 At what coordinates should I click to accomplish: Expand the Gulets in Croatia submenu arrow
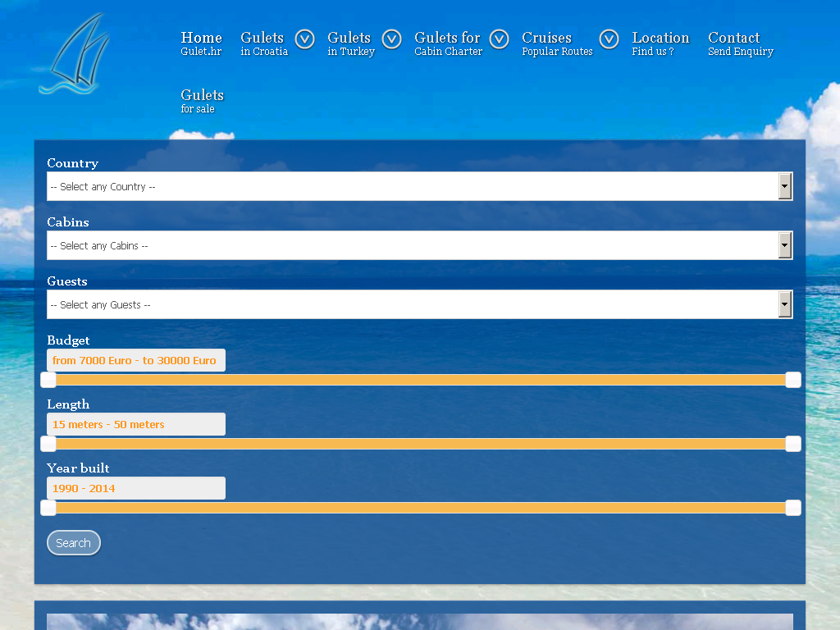[x=305, y=39]
